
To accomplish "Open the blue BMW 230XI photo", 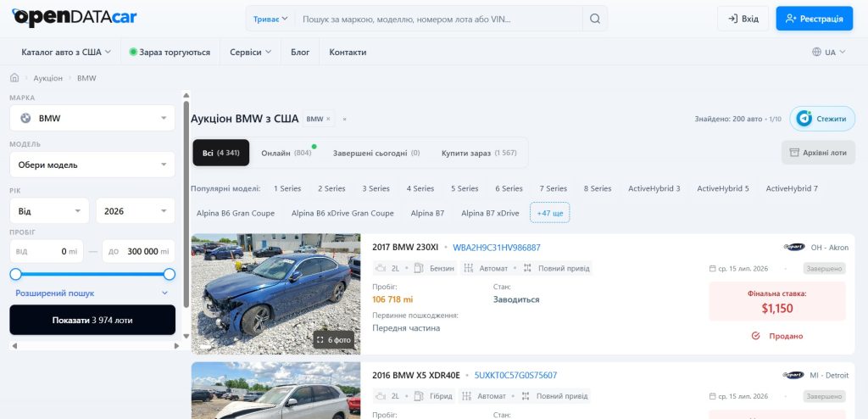I will (x=275, y=293).
